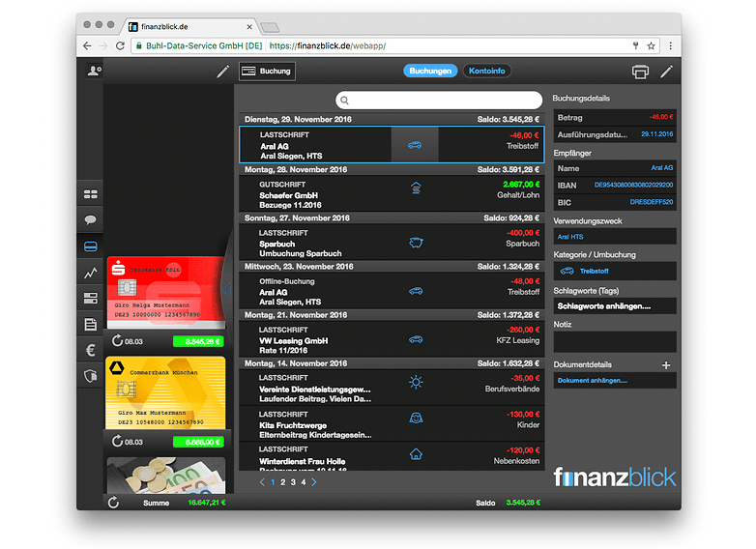Click the empty Notiz field
Viewport: 756px width, 549px height.
pyautogui.click(x=615, y=342)
